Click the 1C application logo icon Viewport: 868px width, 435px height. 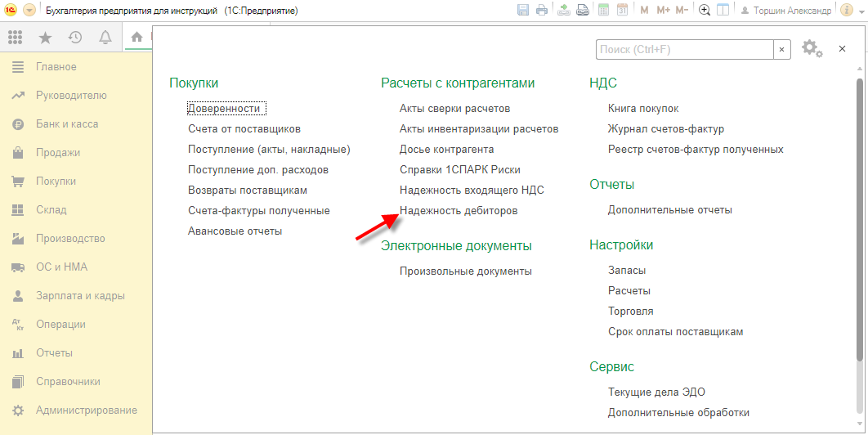click(x=11, y=10)
